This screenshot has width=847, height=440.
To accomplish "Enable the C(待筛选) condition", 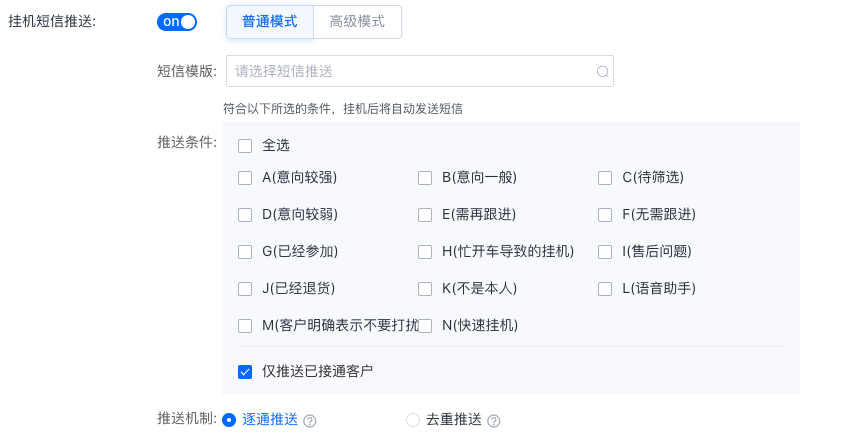I will coord(604,178).
